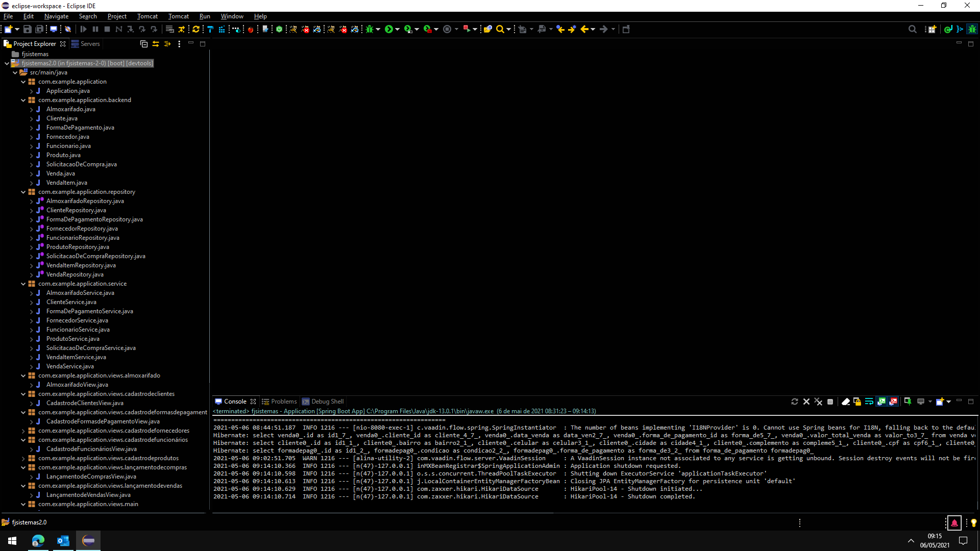Toggle Word Wrap in console toolbar
This screenshot has width=980, height=551.
point(869,402)
